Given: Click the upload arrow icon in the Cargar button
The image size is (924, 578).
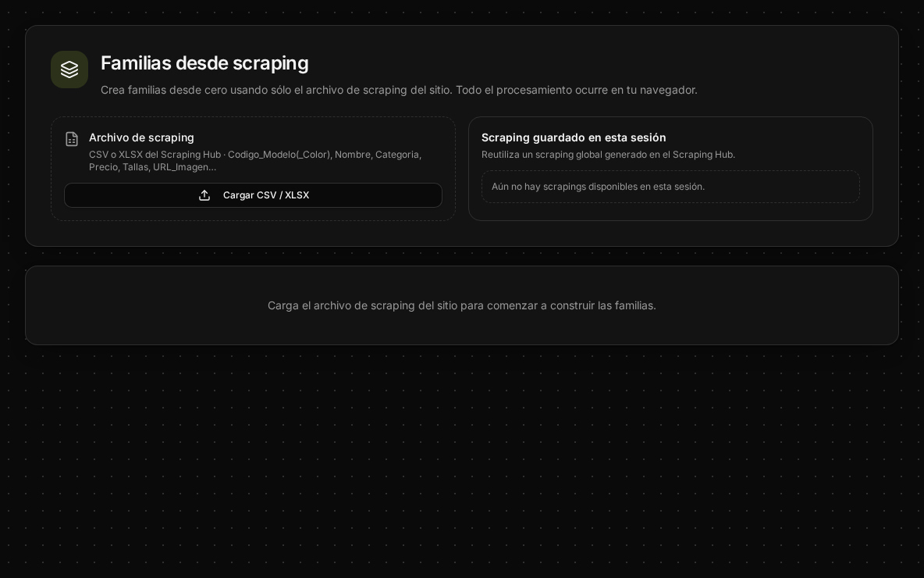Looking at the screenshot, I should (204, 195).
